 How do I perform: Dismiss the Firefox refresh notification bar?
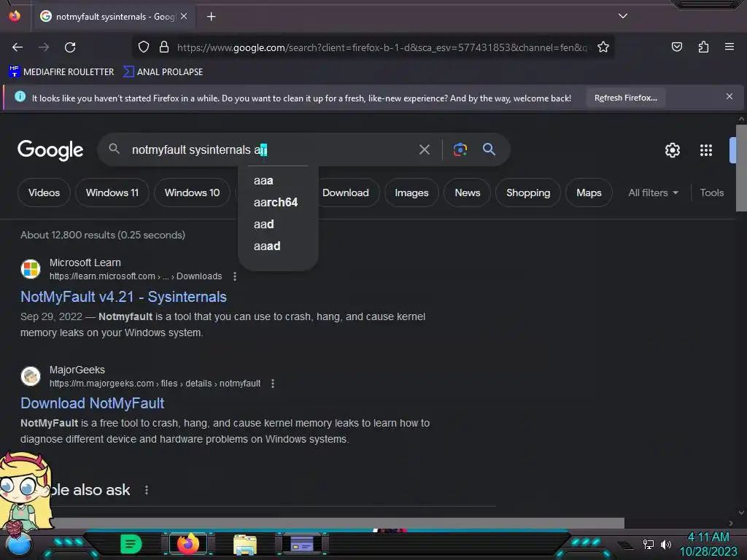click(x=729, y=97)
